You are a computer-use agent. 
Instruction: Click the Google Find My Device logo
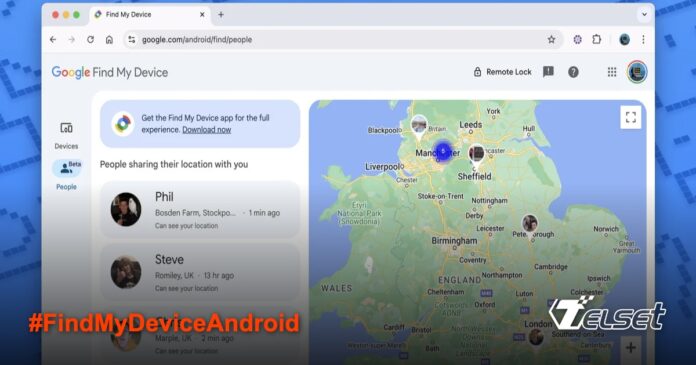[110, 72]
